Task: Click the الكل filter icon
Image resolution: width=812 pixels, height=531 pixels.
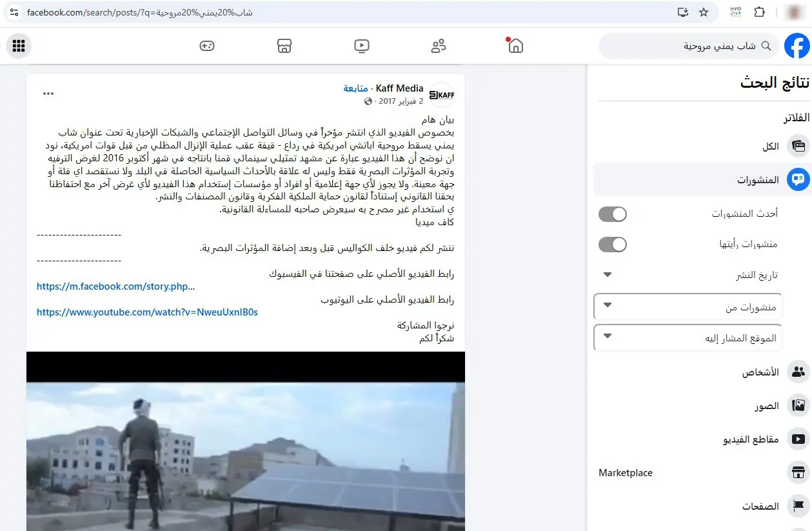Action: [798, 146]
